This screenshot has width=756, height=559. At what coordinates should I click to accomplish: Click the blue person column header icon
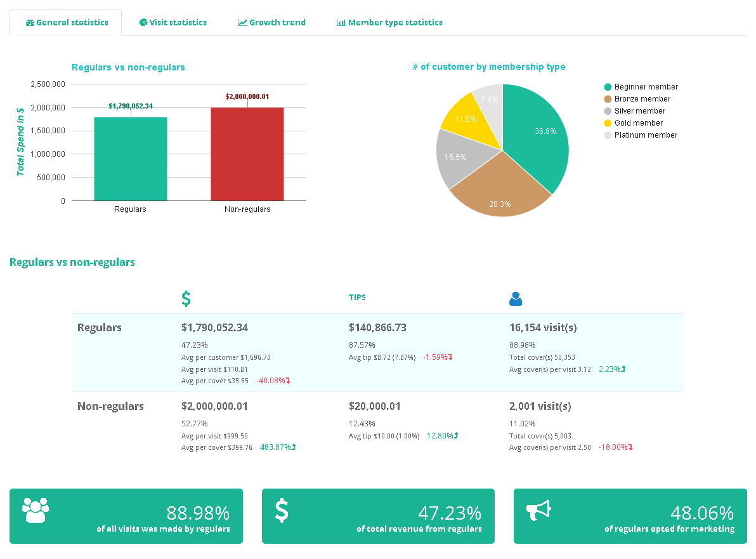(516, 298)
